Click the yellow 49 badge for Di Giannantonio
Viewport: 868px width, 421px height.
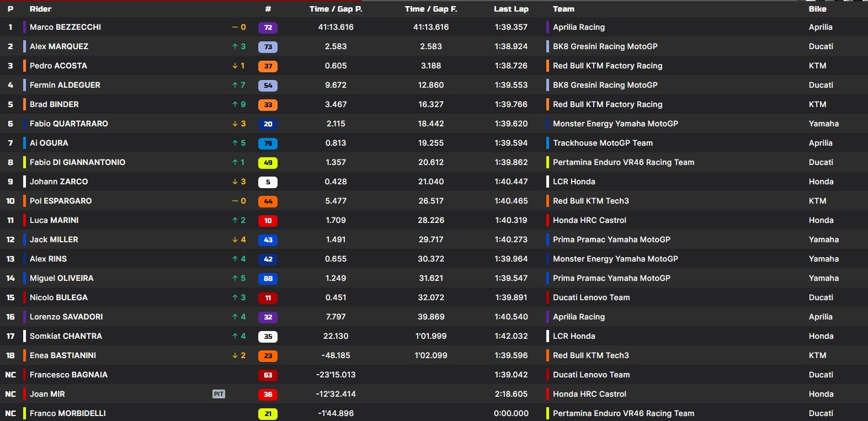pyautogui.click(x=268, y=163)
